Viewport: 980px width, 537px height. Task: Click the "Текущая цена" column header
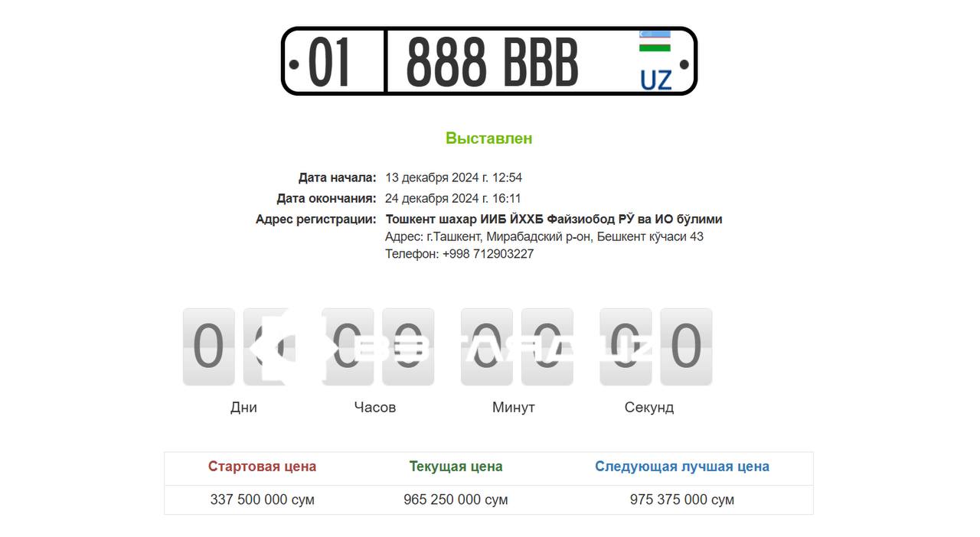(456, 467)
